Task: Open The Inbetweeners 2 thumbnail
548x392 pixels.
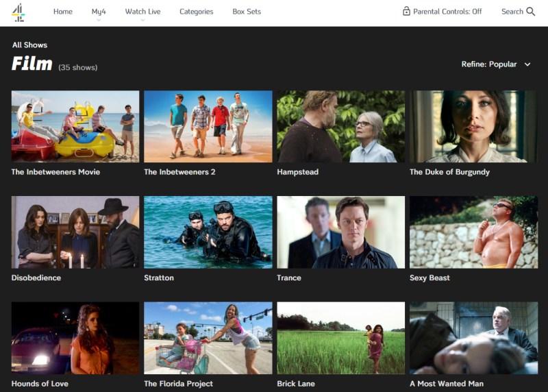Action: 208,126
